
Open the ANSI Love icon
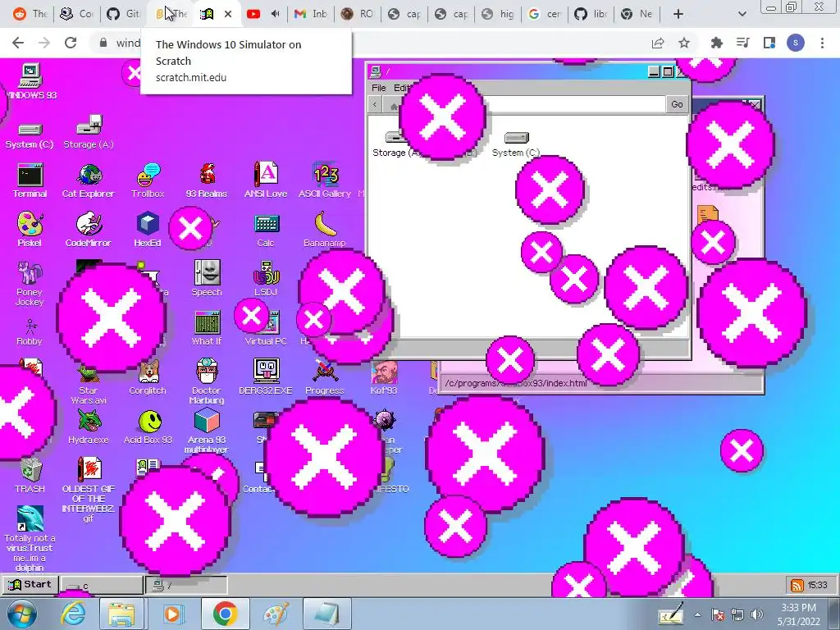click(x=266, y=180)
